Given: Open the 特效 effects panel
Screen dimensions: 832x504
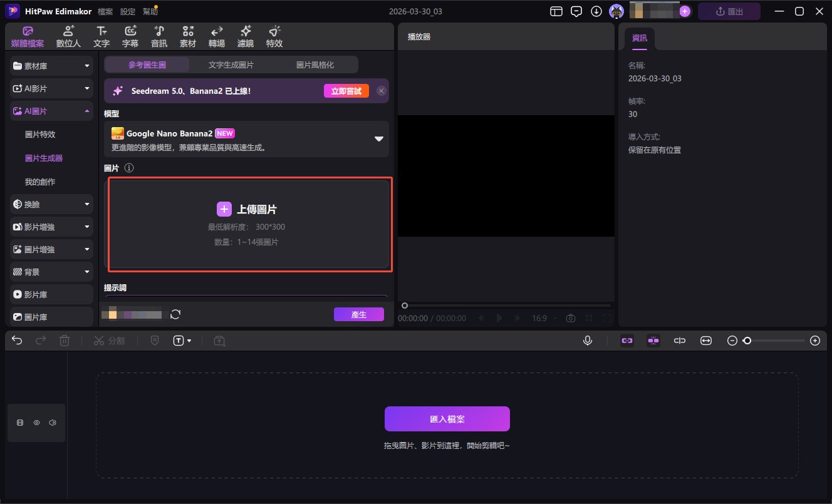Looking at the screenshot, I should tap(274, 36).
